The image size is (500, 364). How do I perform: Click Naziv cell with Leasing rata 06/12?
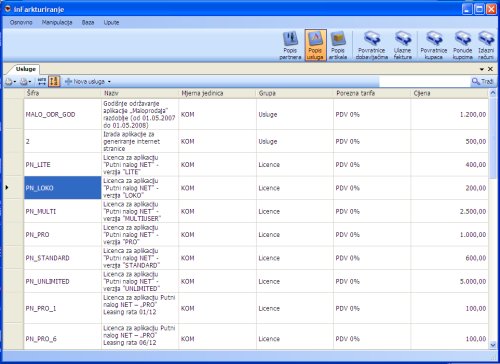(x=140, y=337)
